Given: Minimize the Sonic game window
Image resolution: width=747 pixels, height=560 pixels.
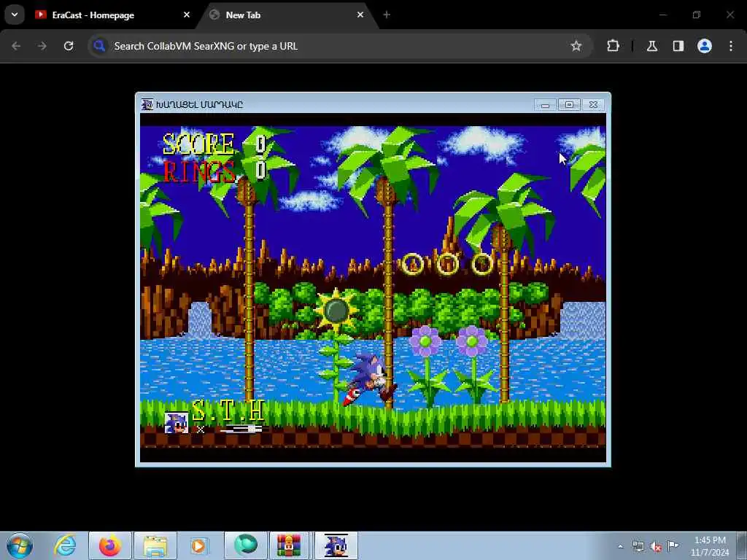Looking at the screenshot, I should pyautogui.click(x=546, y=104).
